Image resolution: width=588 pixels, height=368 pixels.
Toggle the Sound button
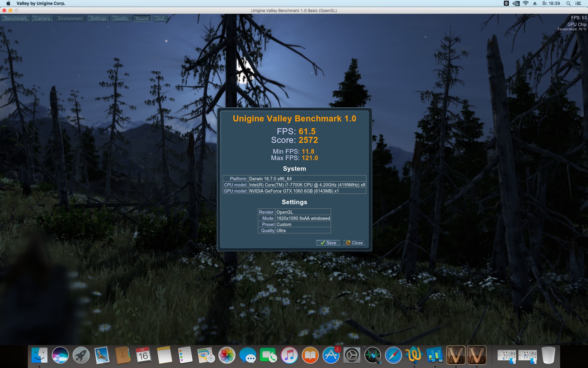[142, 18]
